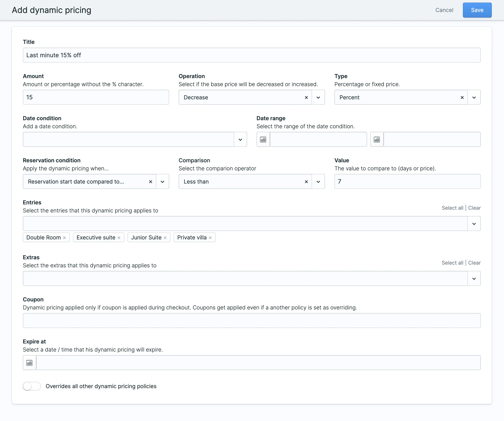Expand the Extras dropdown arrow

pos(474,279)
